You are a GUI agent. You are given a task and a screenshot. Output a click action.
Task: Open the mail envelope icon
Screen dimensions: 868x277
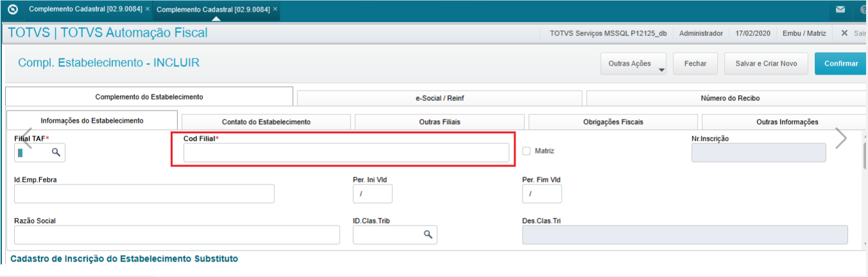coord(840,10)
